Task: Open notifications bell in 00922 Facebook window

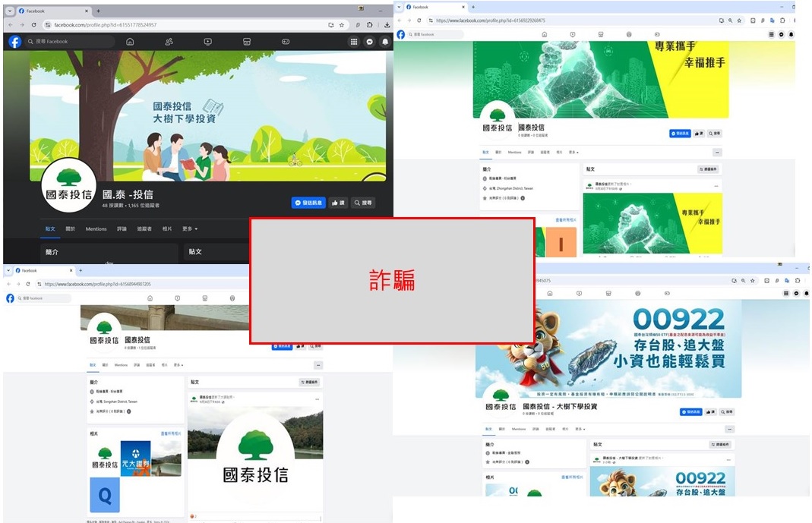Action: click(x=807, y=293)
